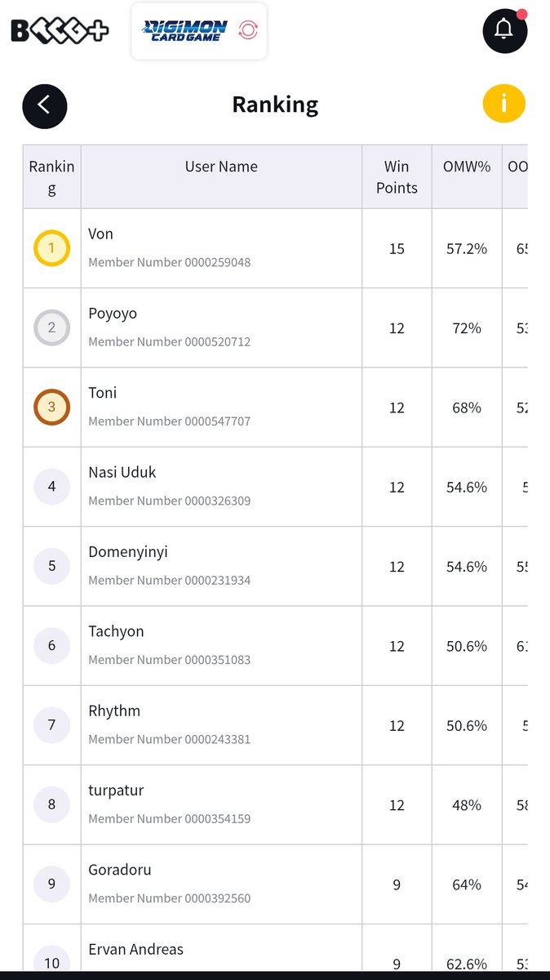The width and height of the screenshot is (550, 980).
Task: Tap the back arrow button
Action: (45, 105)
